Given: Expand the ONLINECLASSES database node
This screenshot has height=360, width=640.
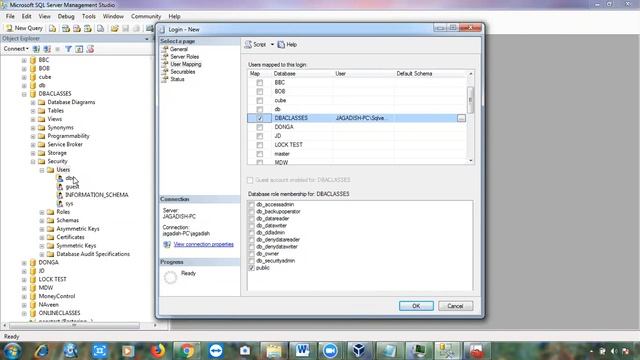Looking at the screenshot, I should click(x=24, y=313).
